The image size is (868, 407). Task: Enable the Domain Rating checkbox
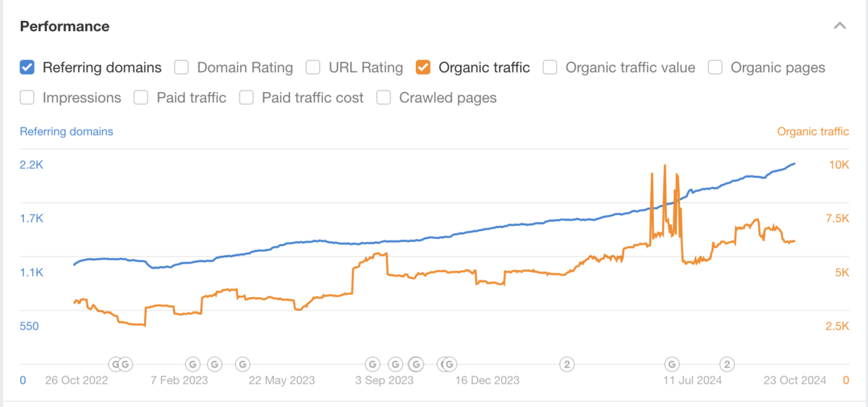[x=182, y=67]
